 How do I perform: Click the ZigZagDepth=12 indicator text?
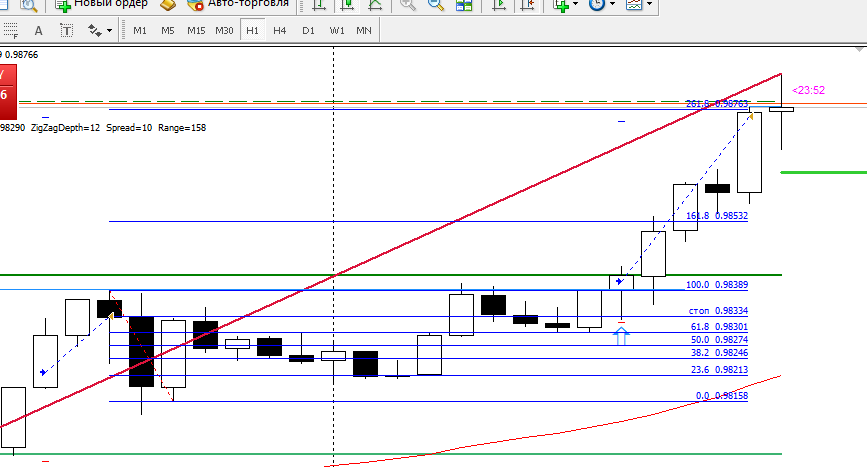(x=66, y=128)
